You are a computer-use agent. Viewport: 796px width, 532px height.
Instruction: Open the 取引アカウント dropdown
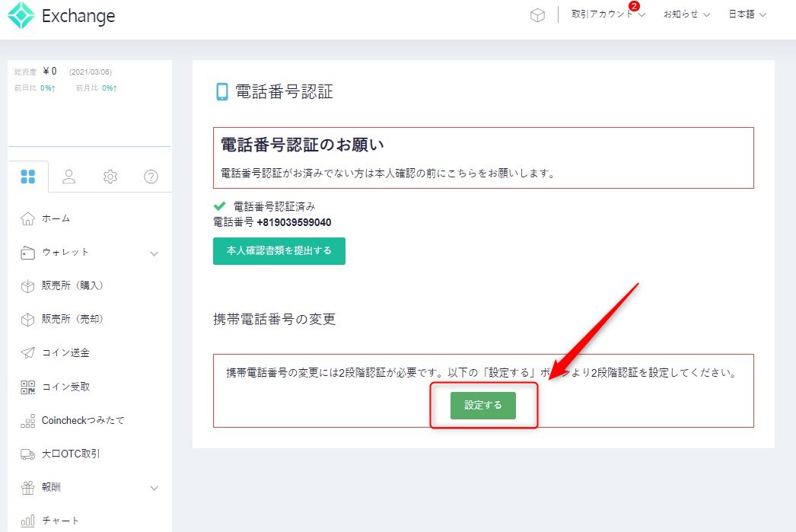607,14
